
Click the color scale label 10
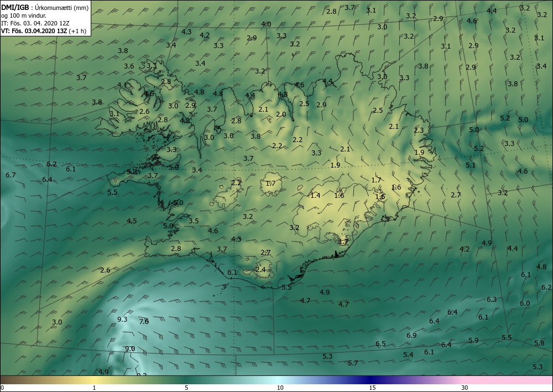tap(280, 388)
